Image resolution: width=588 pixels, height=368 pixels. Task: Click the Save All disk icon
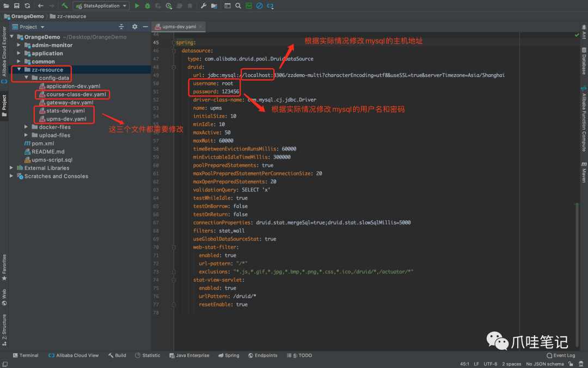pos(16,5)
